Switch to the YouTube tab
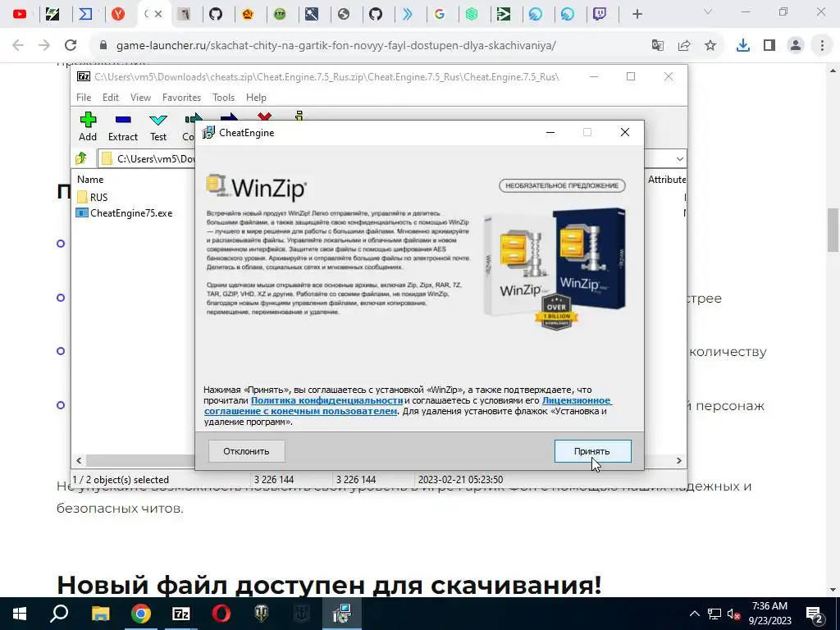 [20, 14]
